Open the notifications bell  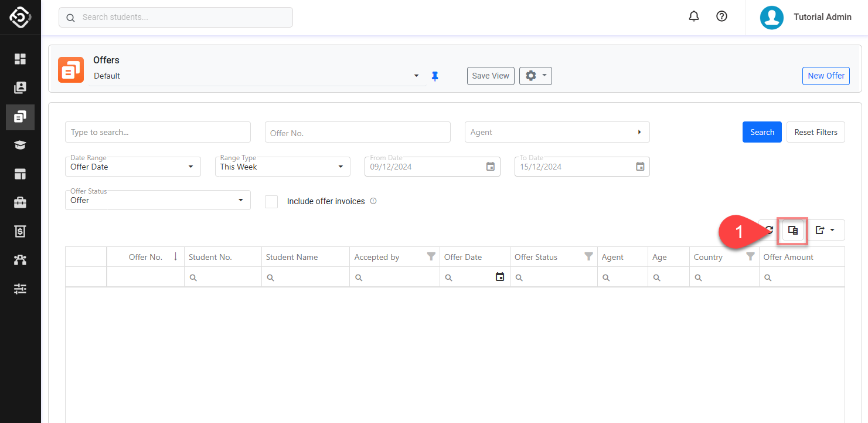[x=694, y=16]
